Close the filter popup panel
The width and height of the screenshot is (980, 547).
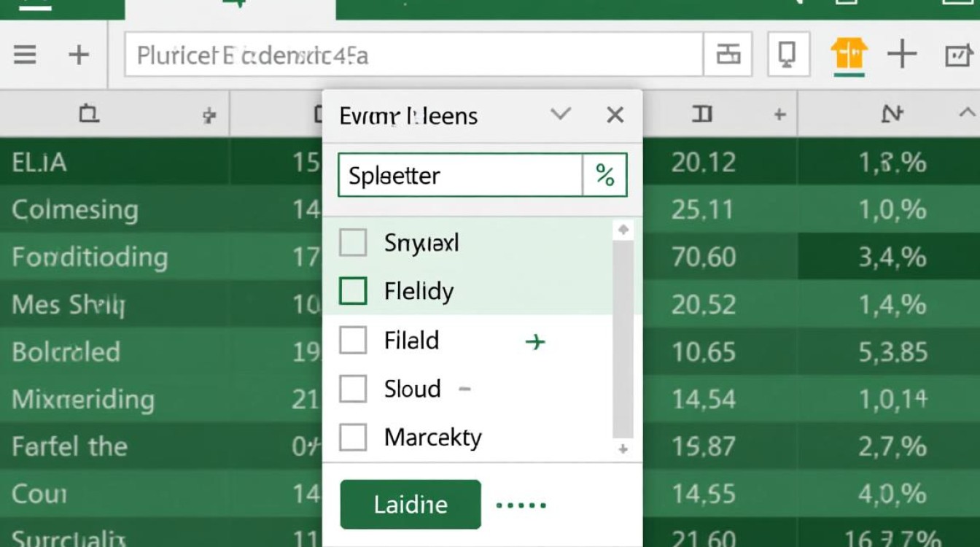point(615,115)
